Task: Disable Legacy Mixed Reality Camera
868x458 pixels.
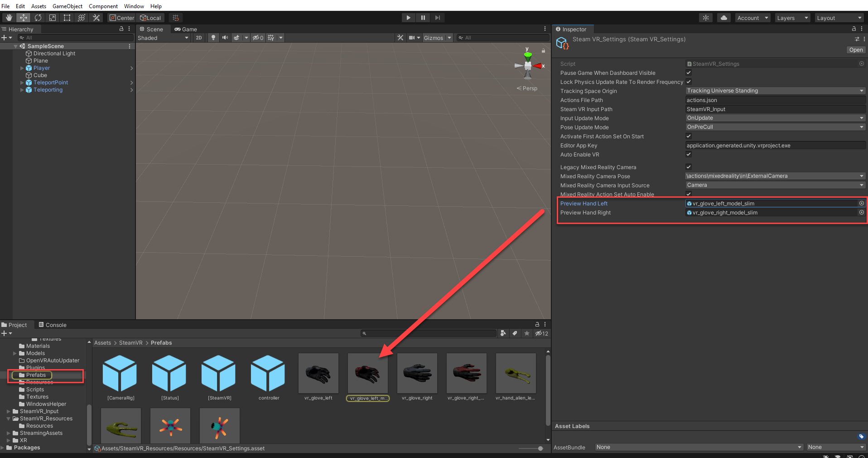Action: [689, 167]
